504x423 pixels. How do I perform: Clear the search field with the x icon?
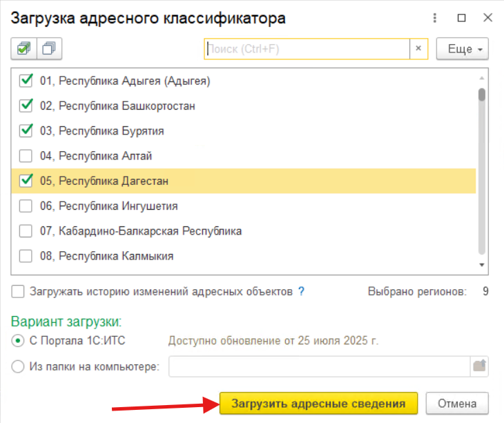pyautogui.click(x=418, y=49)
